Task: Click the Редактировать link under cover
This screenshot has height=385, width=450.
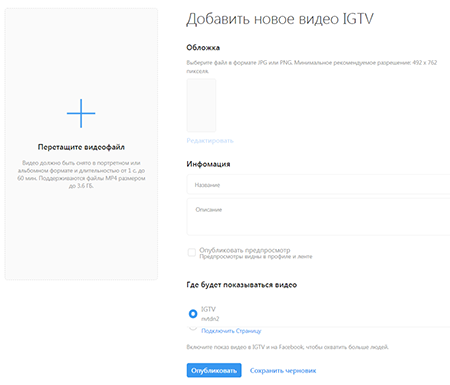Action: click(x=210, y=141)
